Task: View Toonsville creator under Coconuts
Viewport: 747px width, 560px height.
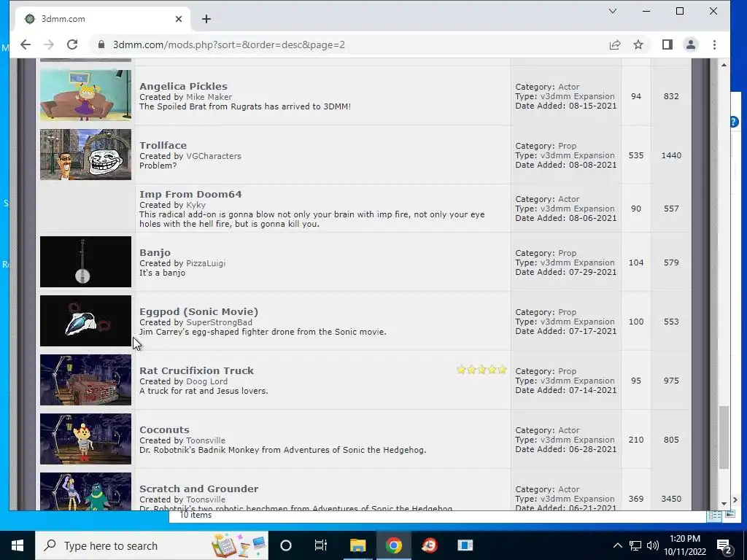Action: click(x=206, y=440)
